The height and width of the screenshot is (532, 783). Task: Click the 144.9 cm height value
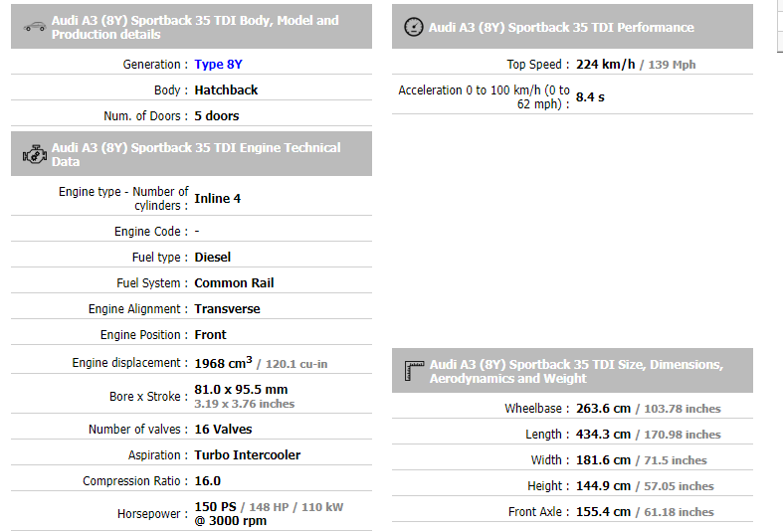pyautogui.click(x=603, y=486)
